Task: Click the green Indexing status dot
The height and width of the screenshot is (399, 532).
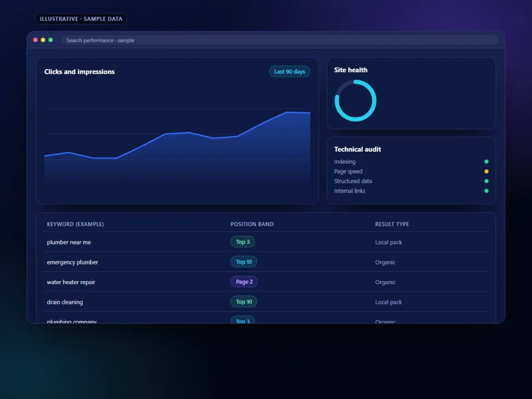Action: (486, 162)
